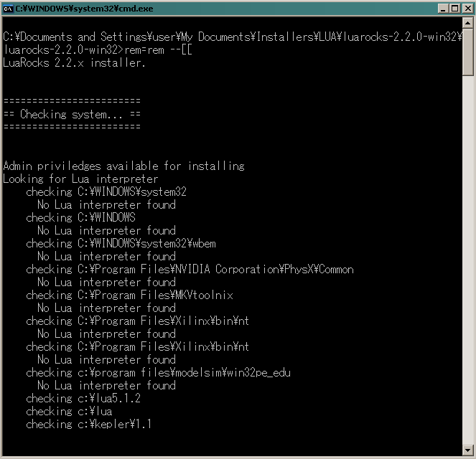Click the line 'LuaRocks 2.2.x installer.'
476x459 pixels.
(74, 63)
